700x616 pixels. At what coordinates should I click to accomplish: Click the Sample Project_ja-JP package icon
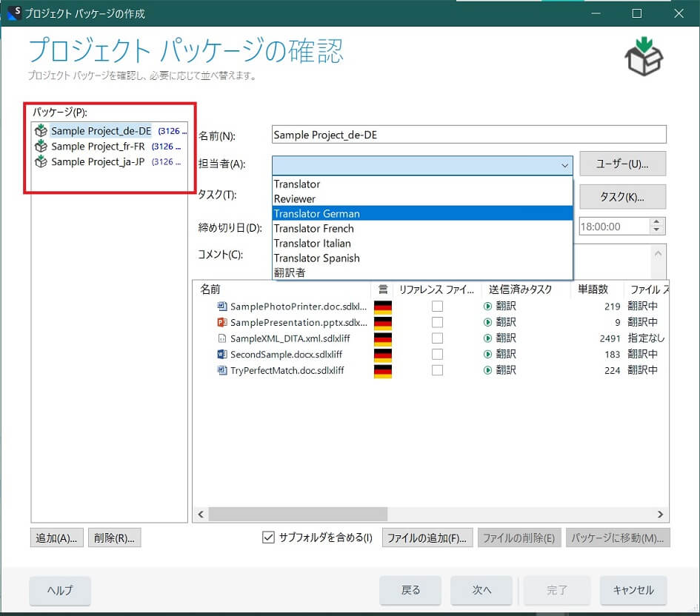(x=41, y=162)
